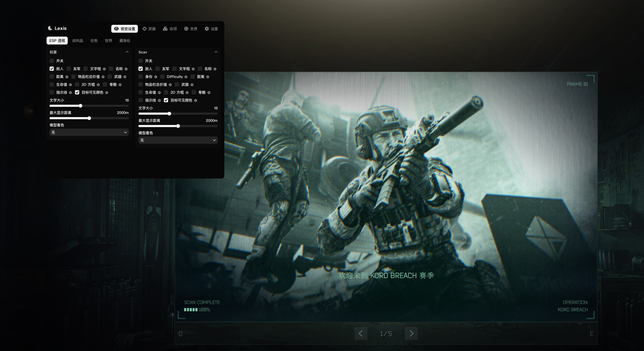The width and height of the screenshot is (644, 351).
Task: Open gear next to Scav 指示线
Action: click(x=159, y=100)
